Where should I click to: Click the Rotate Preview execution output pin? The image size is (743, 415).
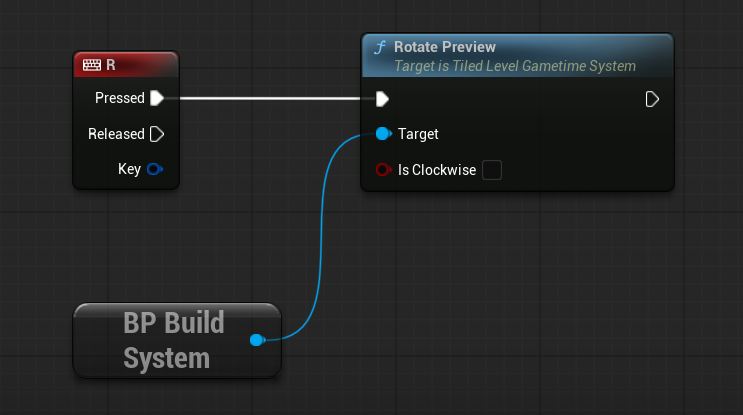click(x=652, y=98)
